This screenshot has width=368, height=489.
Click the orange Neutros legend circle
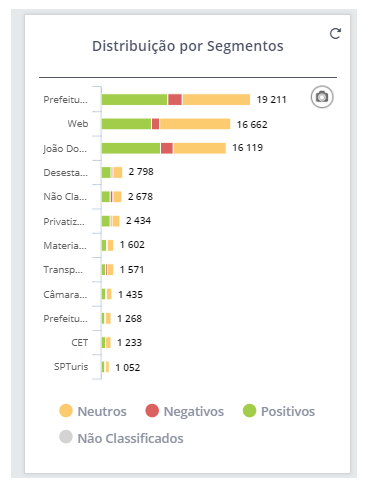coord(66,410)
